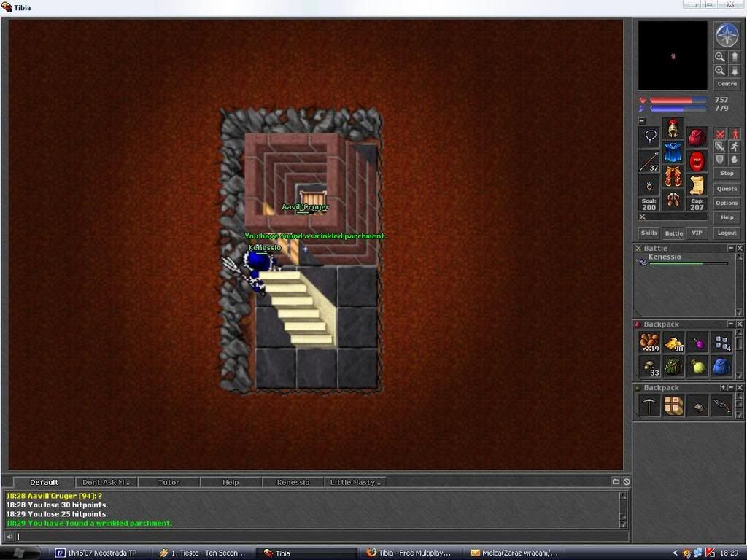Image resolution: width=747 pixels, height=560 pixels.
Task: Click the brown mushrooms stack of 19
Action: 649,343
